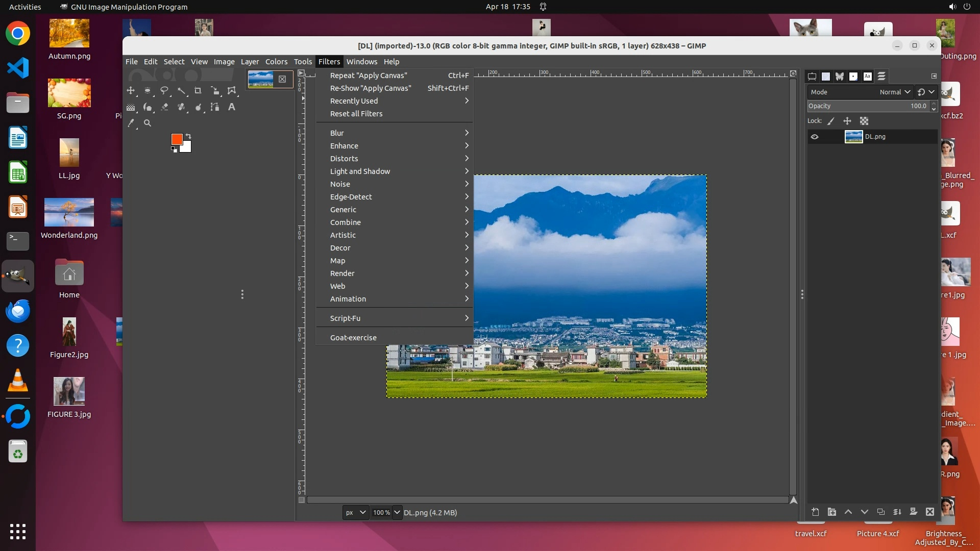Select the Text tool

coord(232,107)
